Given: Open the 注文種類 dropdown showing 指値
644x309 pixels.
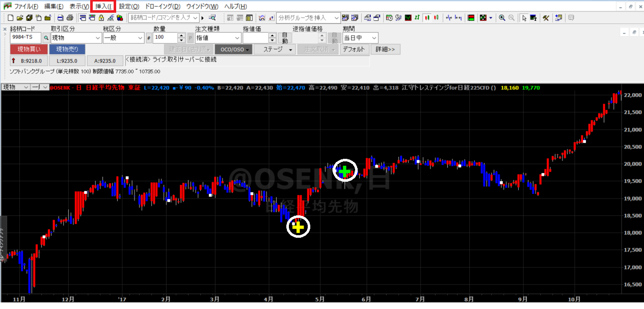Looking at the screenshot, I should 237,38.
